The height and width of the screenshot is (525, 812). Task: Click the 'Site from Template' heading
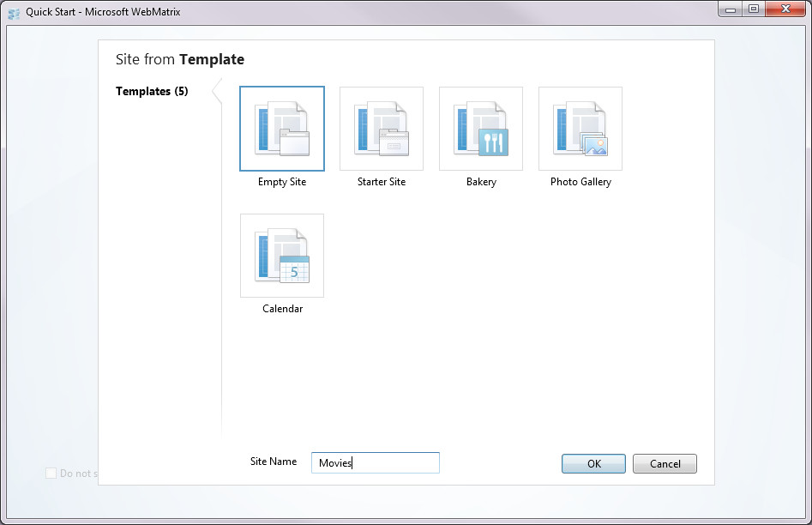point(180,59)
